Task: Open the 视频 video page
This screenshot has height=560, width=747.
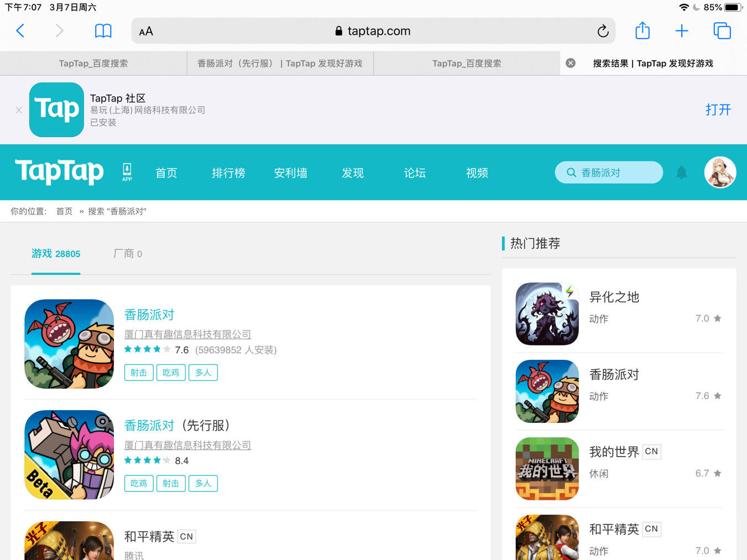Action: click(477, 173)
